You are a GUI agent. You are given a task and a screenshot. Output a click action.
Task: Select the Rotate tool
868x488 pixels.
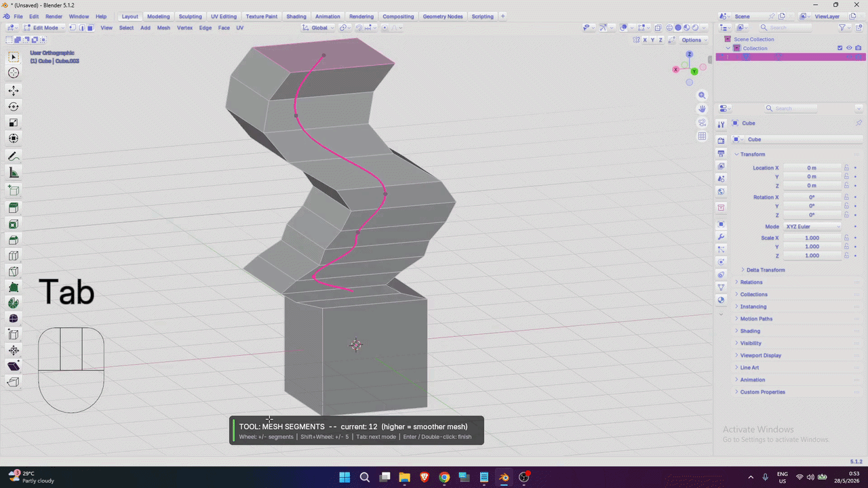14,106
